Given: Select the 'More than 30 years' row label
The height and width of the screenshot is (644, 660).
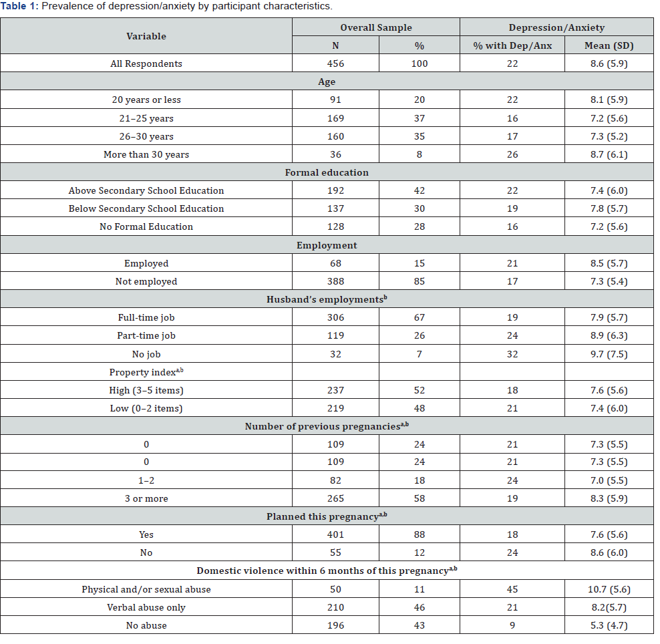Looking at the screenshot, I should coord(146,154).
